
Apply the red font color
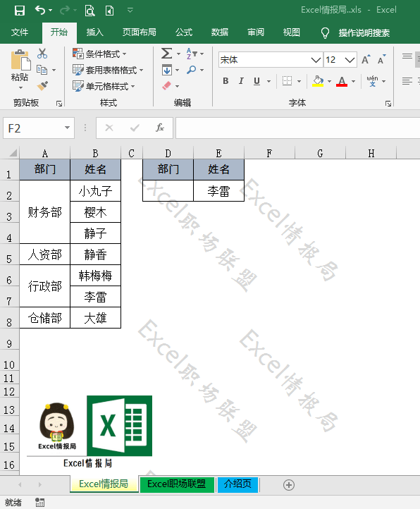tap(342, 81)
